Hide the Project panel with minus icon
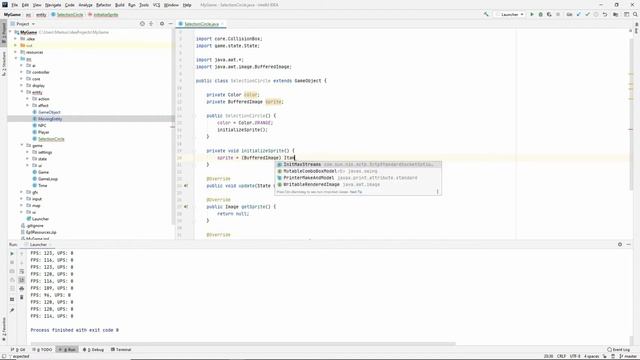This screenshot has width=640, height=360. [x=171, y=24]
